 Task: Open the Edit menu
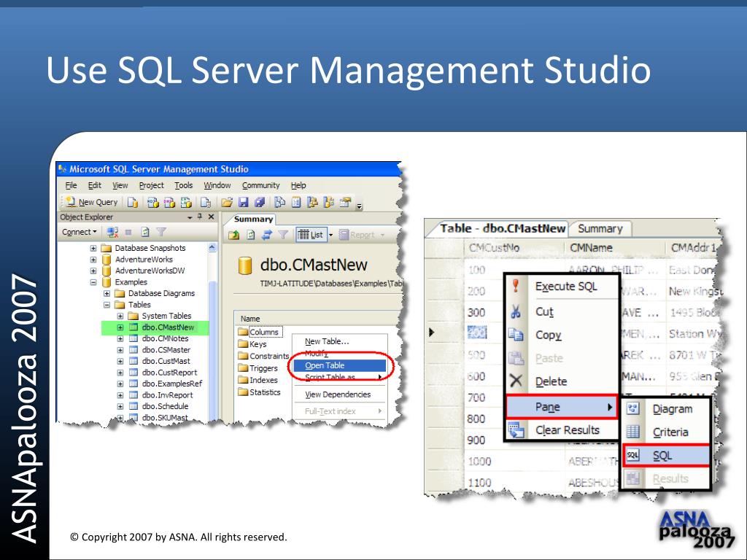(x=94, y=185)
